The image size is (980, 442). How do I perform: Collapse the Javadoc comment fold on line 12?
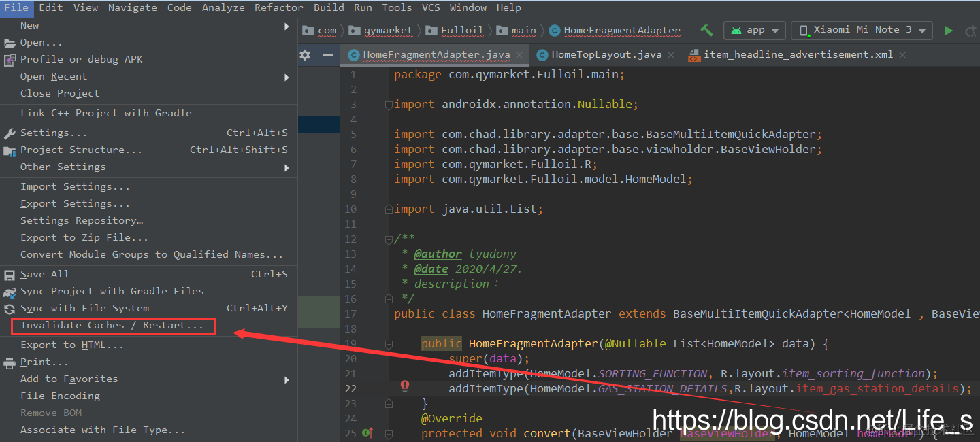(389, 239)
